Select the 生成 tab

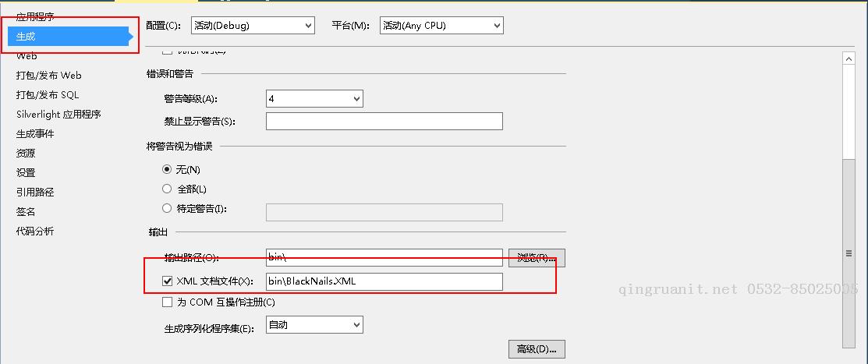[68, 37]
